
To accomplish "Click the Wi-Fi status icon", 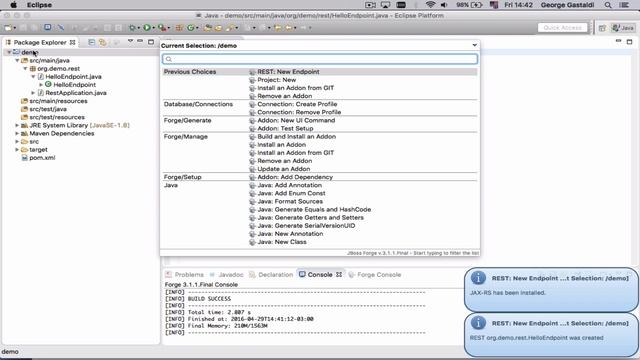I will pyautogui.click(x=430, y=5).
